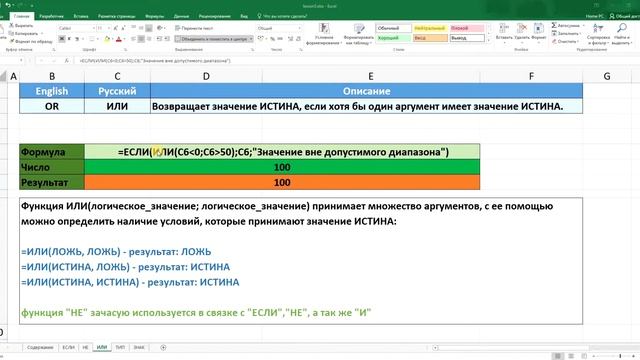
Task: Toggle bottom vertical alignment
Action: click(x=149, y=28)
